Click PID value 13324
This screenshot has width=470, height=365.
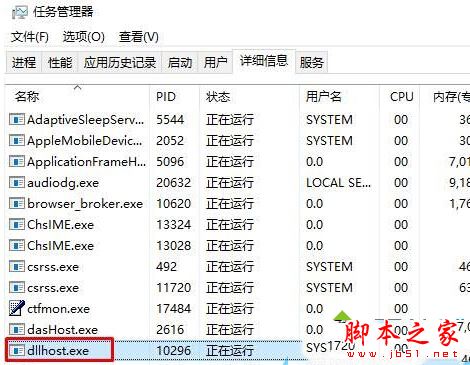click(174, 225)
